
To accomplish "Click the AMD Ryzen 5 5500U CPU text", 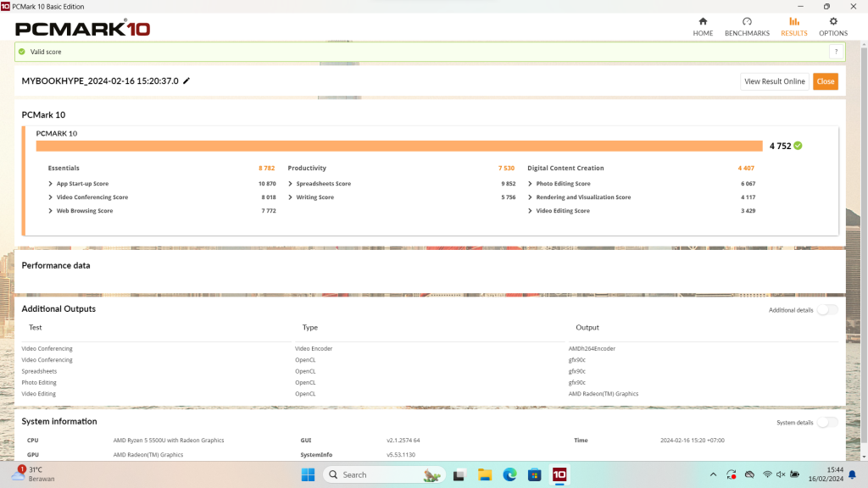I will tap(169, 441).
